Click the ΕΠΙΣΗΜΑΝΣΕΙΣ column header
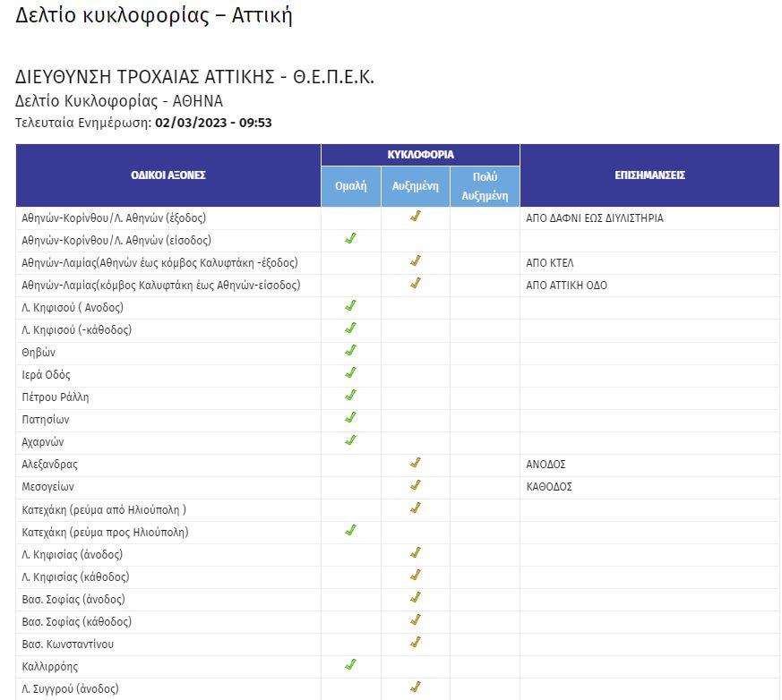Screen dimensions: 782x700 point(649,175)
